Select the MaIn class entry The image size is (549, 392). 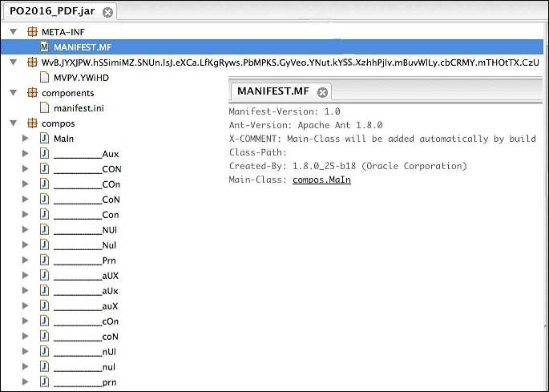(x=64, y=139)
